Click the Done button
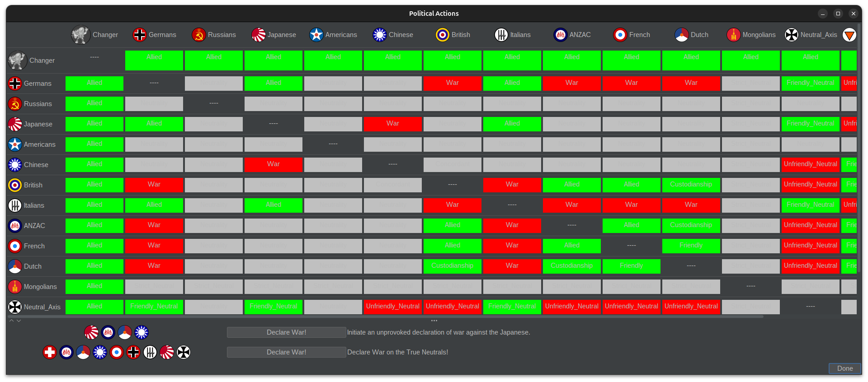Screen dimensions: 868x382 [x=845, y=368]
